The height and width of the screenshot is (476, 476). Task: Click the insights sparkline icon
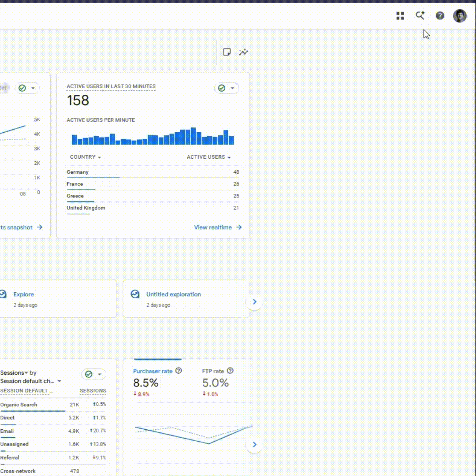[x=243, y=52]
